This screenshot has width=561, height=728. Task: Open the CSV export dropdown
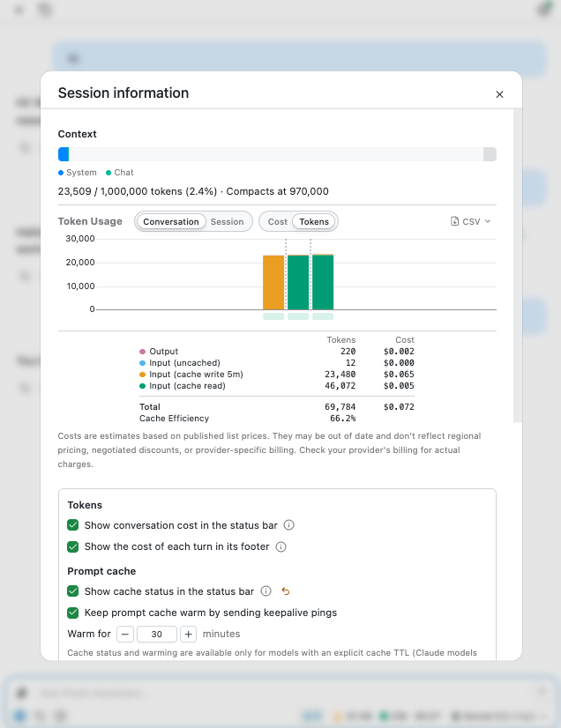pos(470,221)
